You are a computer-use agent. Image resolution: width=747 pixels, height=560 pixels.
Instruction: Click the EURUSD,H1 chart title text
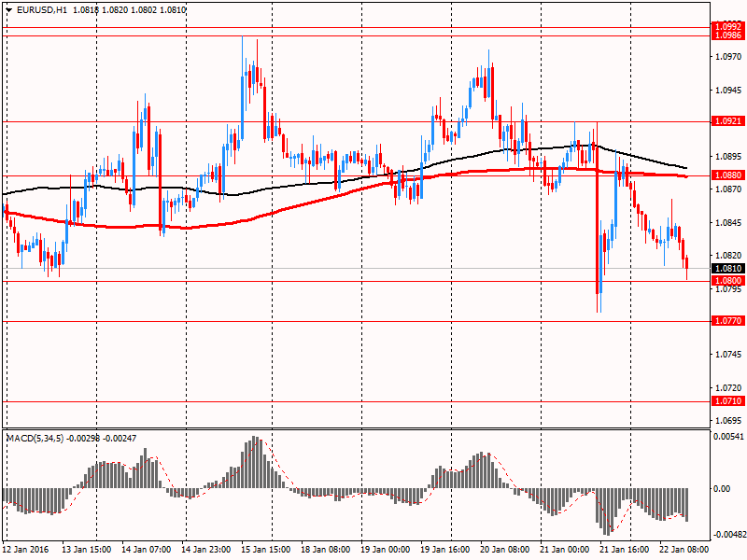point(44,9)
